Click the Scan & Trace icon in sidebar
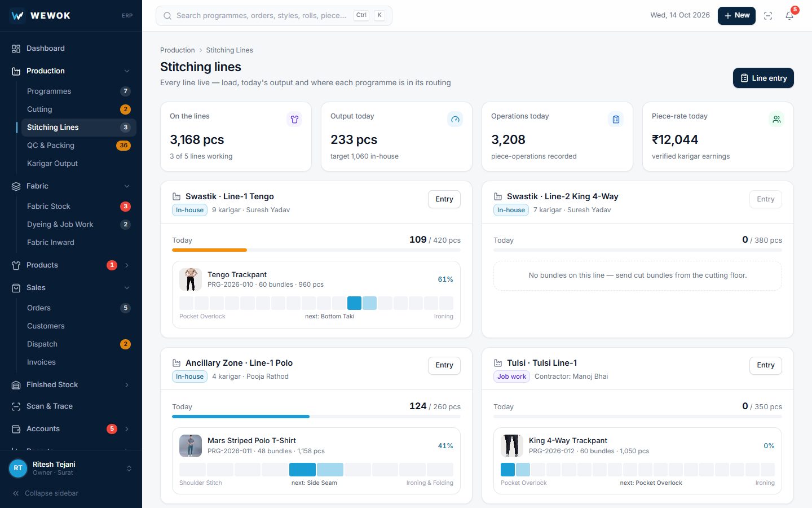The width and height of the screenshot is (812, 508). (16, 406)
